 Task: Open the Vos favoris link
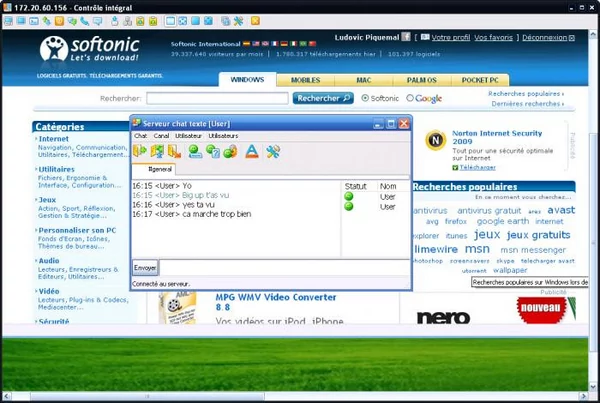(494, 37)
